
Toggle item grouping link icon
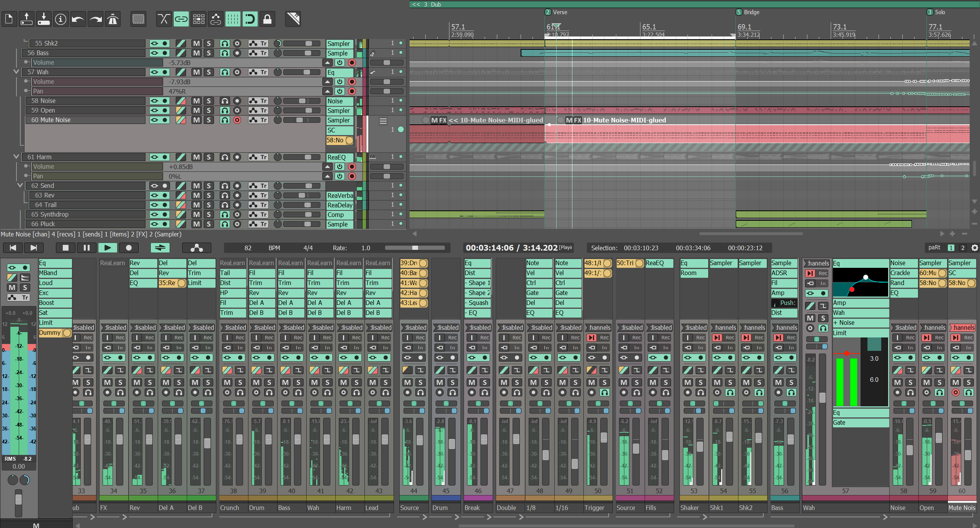tap(181, 19)
